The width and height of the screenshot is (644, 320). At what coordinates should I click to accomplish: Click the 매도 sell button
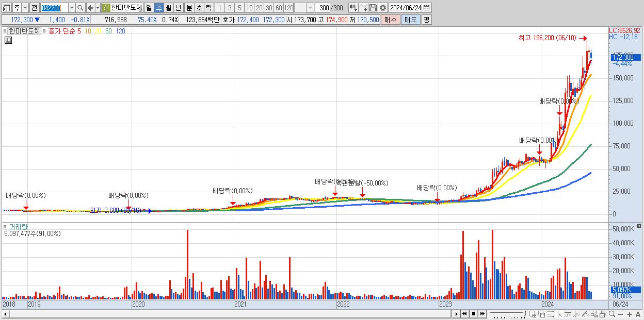click(x=410, y=20)
